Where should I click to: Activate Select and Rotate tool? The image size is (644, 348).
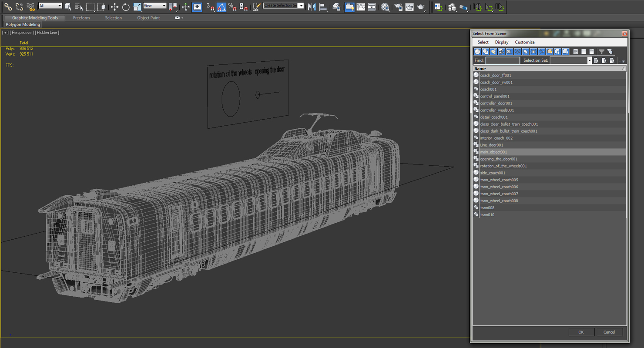coord(126,7)
